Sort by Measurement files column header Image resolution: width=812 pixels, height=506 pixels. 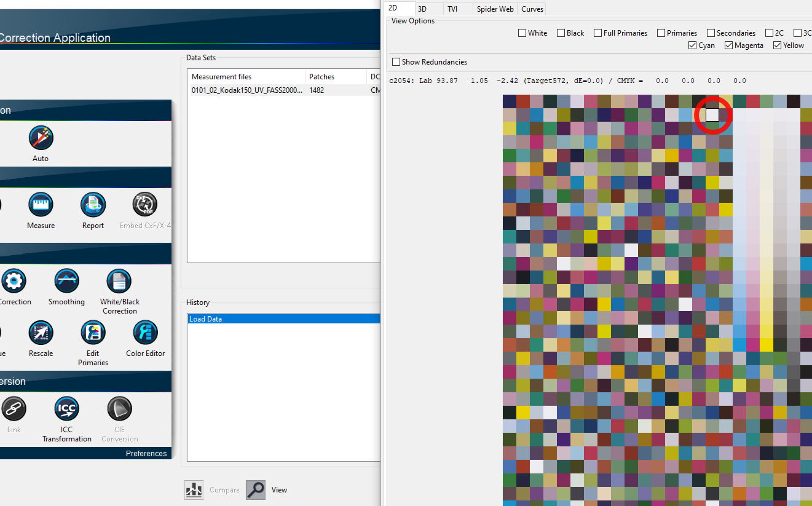246,77
